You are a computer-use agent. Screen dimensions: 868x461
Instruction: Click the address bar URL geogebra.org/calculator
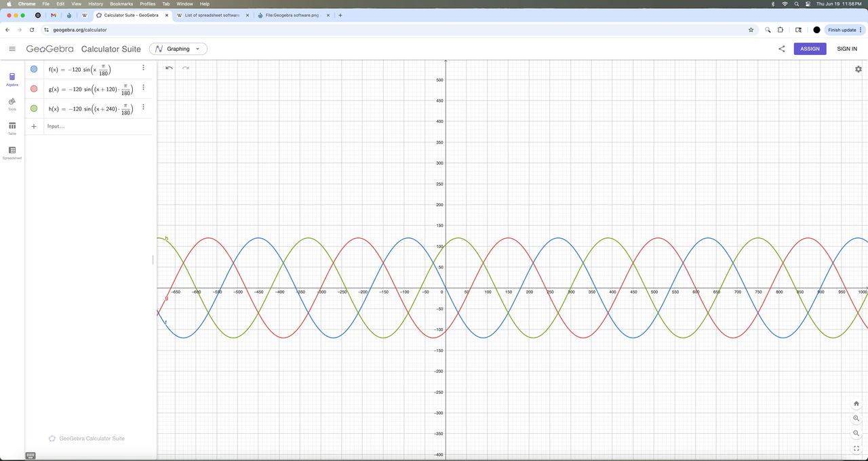[x=80, y=30]
